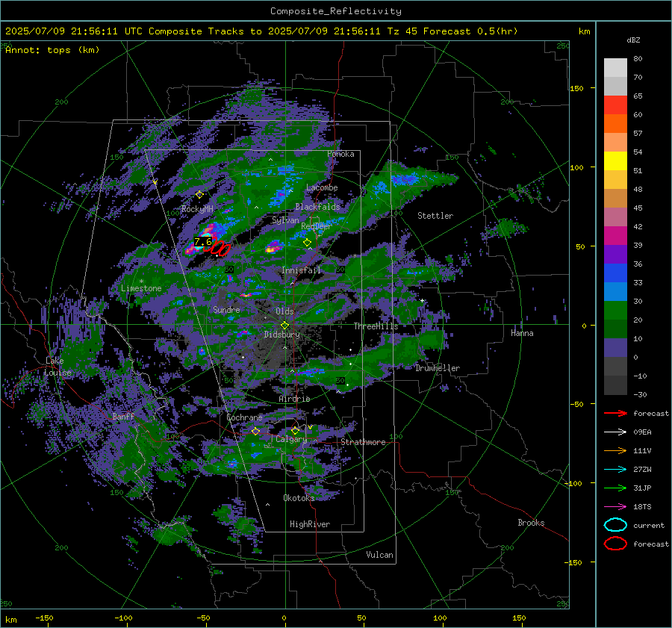The width and height of the screenshot is (672, 628).
Task: Click the 'Annot: tops (km)' label
Action: click(52, 50)
